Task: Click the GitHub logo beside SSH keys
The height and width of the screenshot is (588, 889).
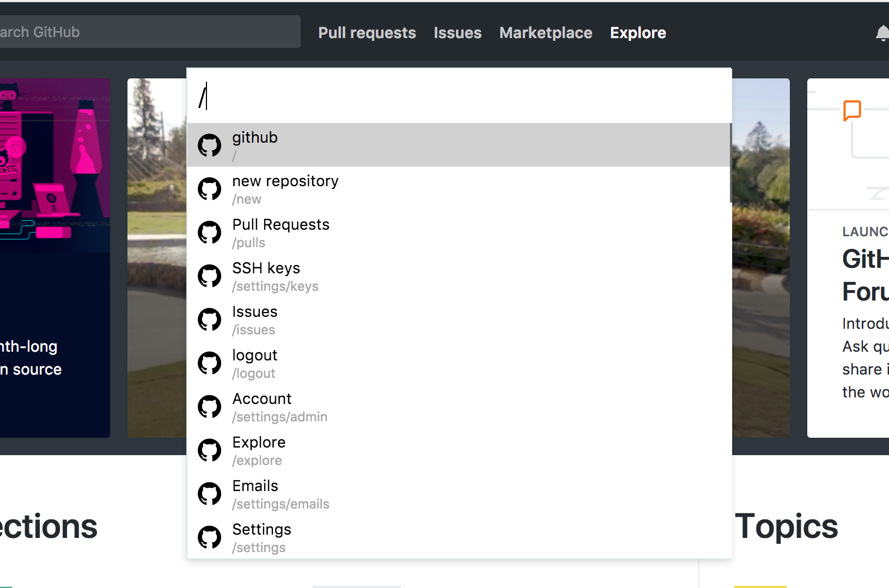Action: 209,276
